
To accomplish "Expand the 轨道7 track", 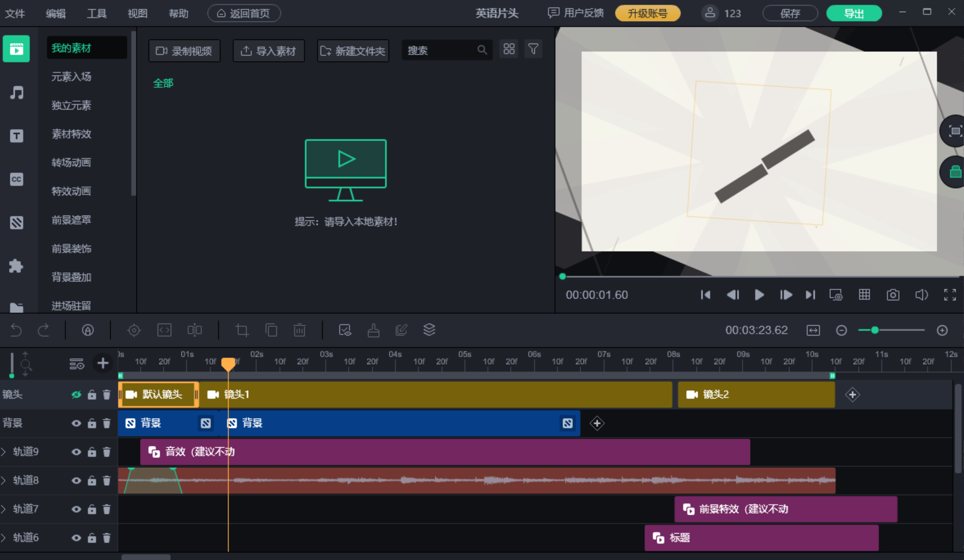I will [5, 509].
